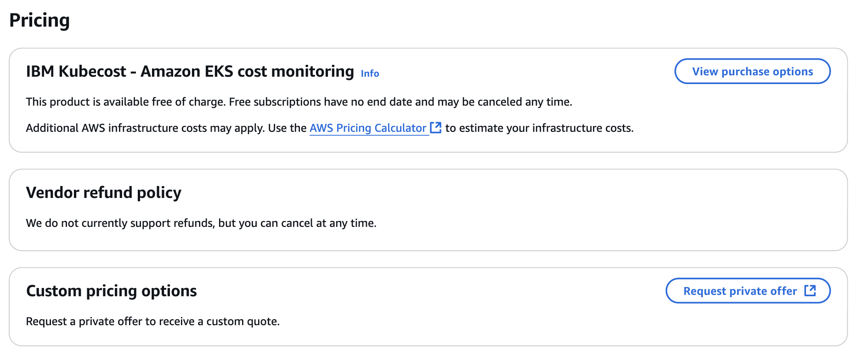Image resolution: width=868 pixels, height=361 pixels.
Task: Select the Pricing page heading
Action: (39, 21)
